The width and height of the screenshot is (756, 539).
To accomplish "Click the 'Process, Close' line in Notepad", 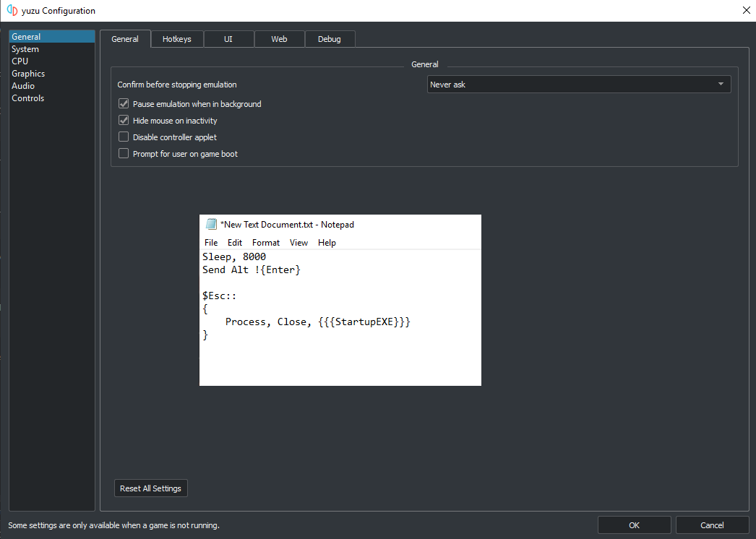I will click(318, 322).
